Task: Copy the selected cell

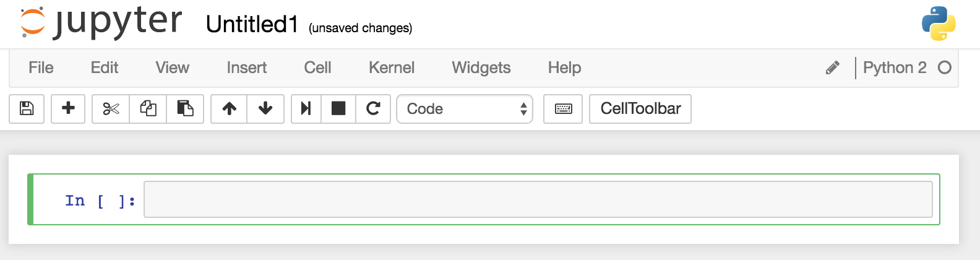Action: 148,109
